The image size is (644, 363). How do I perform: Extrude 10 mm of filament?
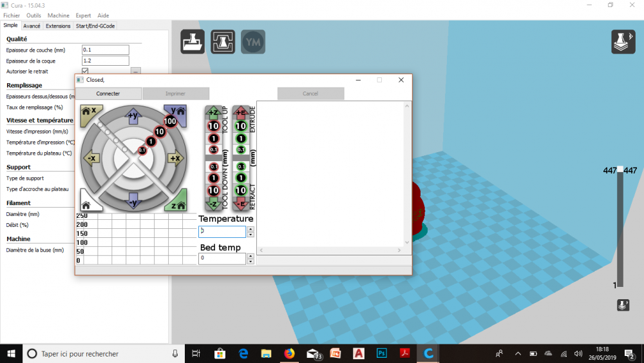click(241, 126)
